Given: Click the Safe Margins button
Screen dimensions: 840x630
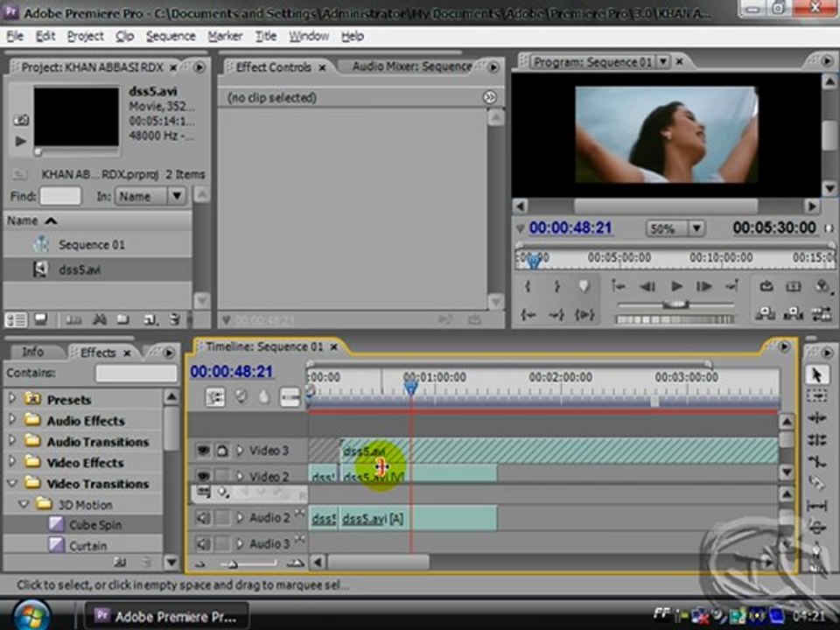Looking at the screenshot, I should click(794, 287).
